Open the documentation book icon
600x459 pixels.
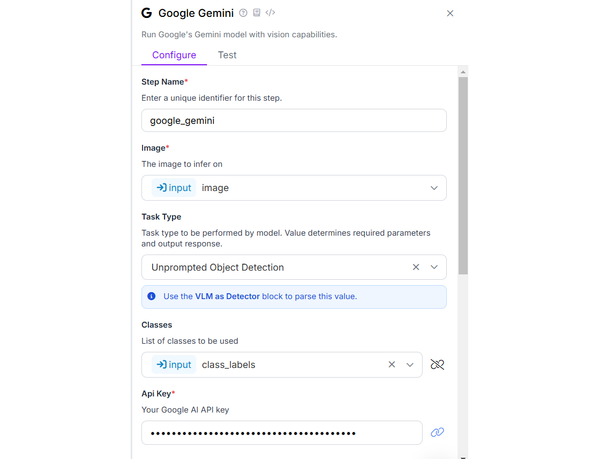257,13
